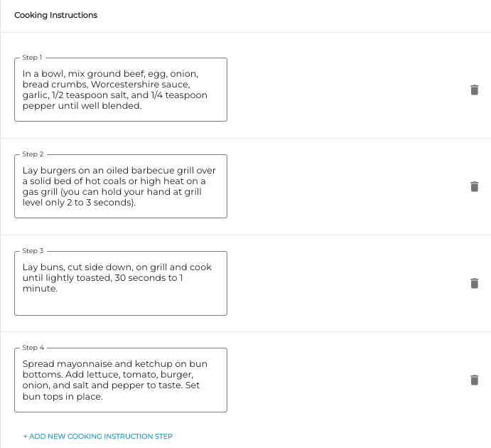Viewport: 491px width, 448px height.
Task: Click the trash icon beside Step 3
Action: pos(475,283)
